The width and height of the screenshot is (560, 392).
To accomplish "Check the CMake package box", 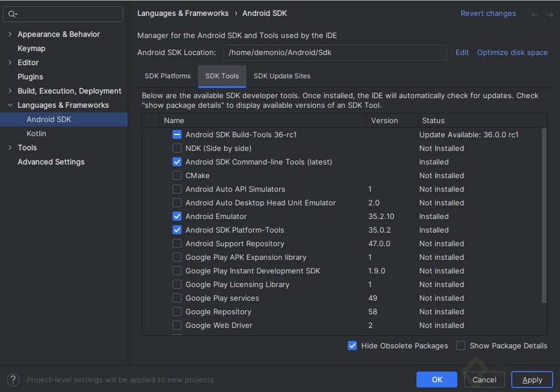I will [x=177, y=175].
